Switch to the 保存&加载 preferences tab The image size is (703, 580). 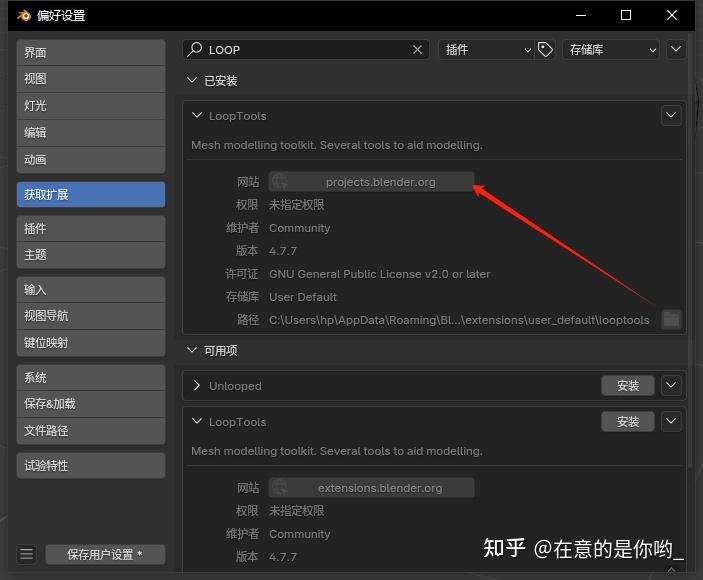pyautogui.click(x=91, y=404)
